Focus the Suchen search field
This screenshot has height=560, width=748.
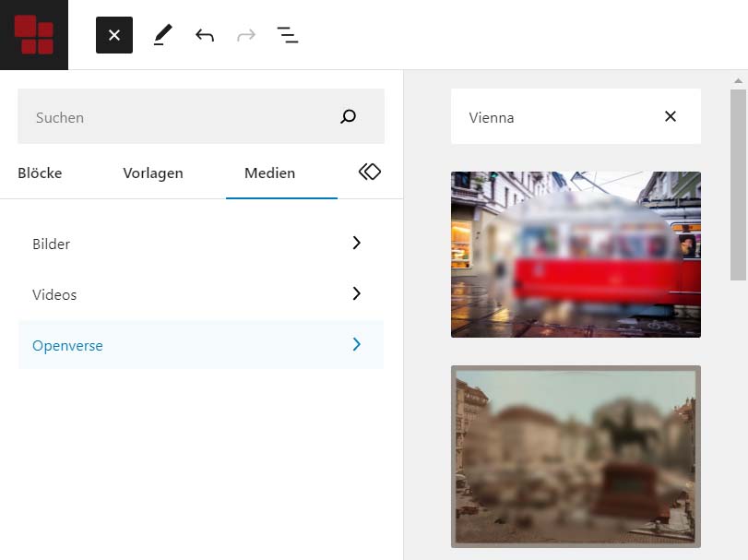click(201, 116)
